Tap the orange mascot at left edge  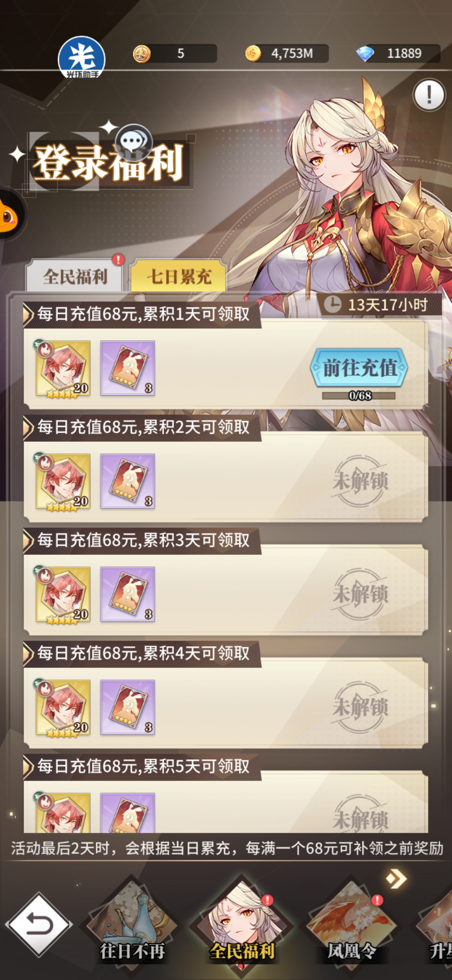coord(8,214)
